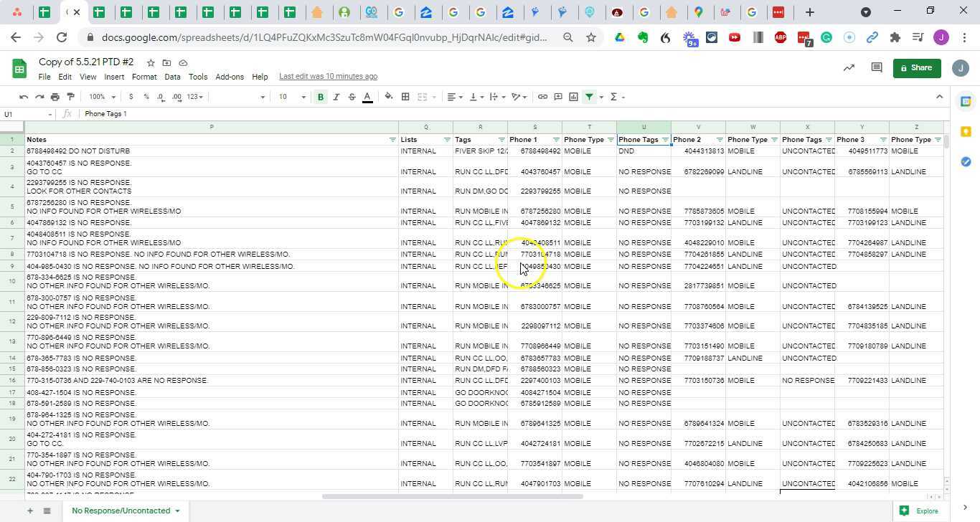Open the Borders tool
980x522 pixels.
[405, 97]
